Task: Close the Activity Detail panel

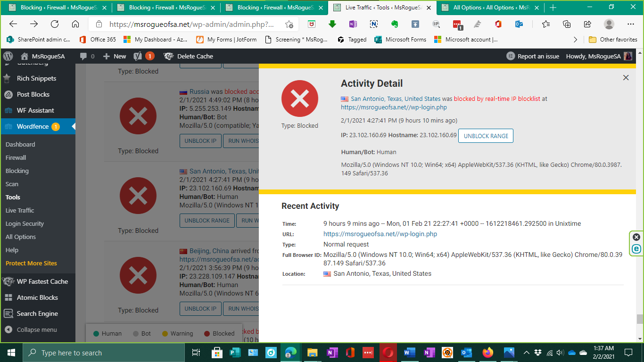Action: (x=626, y=78)
